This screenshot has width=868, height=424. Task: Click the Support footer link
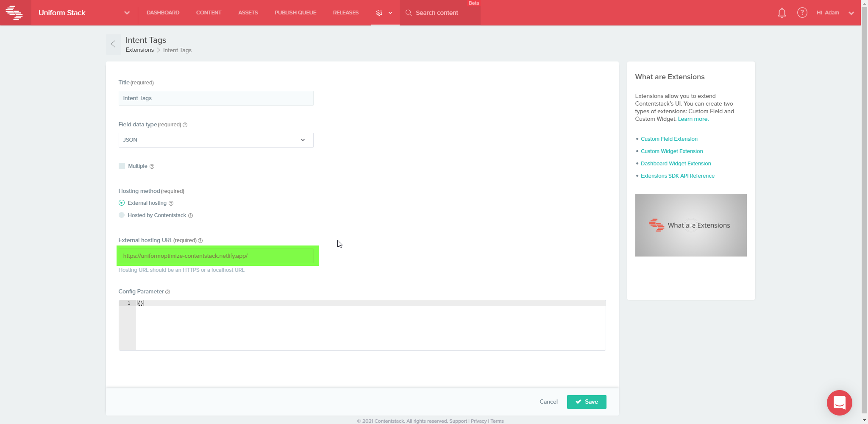click(458, 421)
